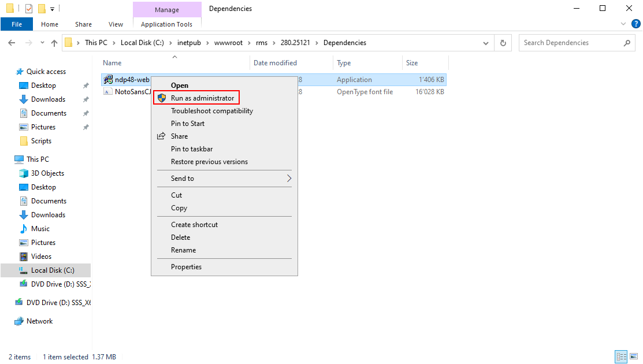Choose Rename from the context menu
Image resolution: width=643 pixels, height=364 pixels.
point(224,250)
